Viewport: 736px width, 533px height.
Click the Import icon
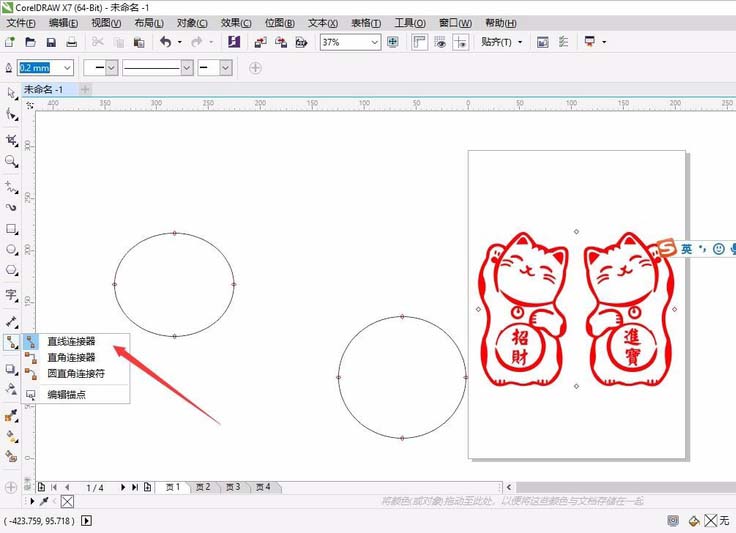point(260,42)
